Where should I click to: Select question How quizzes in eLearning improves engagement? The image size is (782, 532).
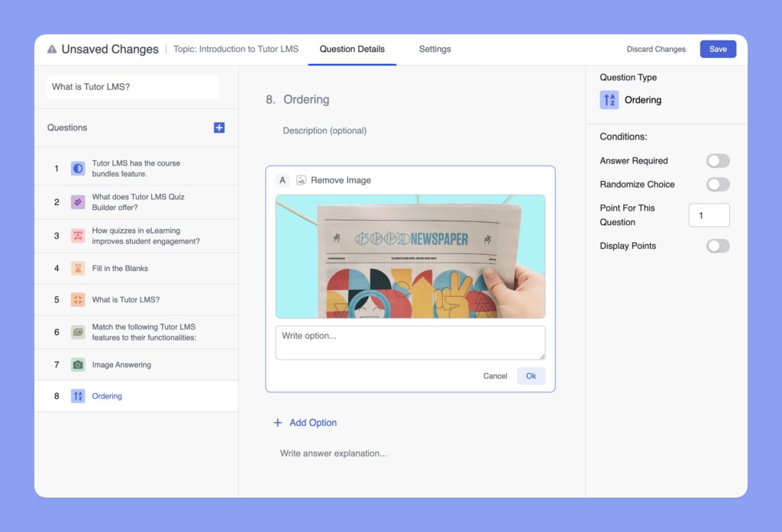[136, 236]
